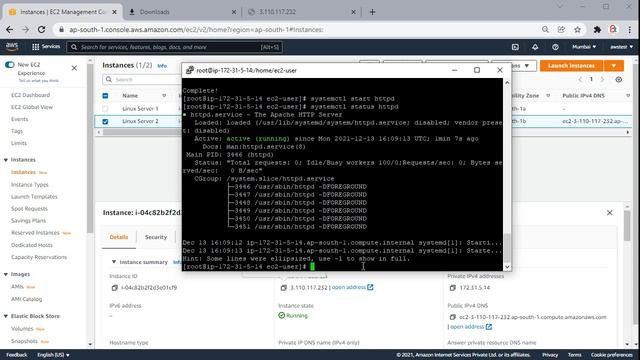Open the browser extensions puzzle icon
This screenshot has width=640, height=360.
597,29
